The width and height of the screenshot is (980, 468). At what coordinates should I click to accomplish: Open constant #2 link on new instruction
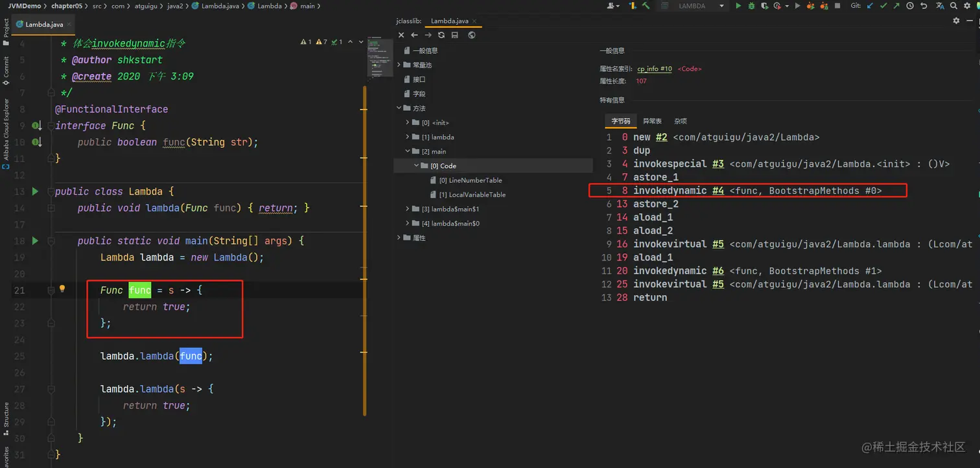[x=661, y=137]
